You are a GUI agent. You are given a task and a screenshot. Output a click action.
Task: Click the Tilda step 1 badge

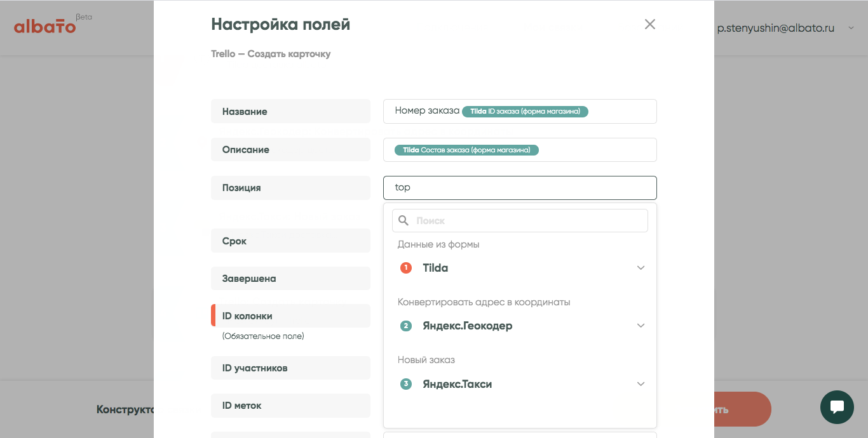[x=406, y=268]
